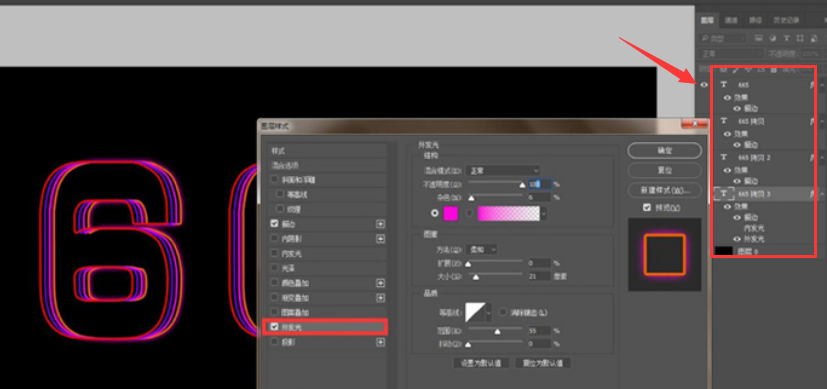The width and height of the screenshot is (827, 389).
Task: Enable the Texture (纹理) checkbox
Action: coord(280,209)
